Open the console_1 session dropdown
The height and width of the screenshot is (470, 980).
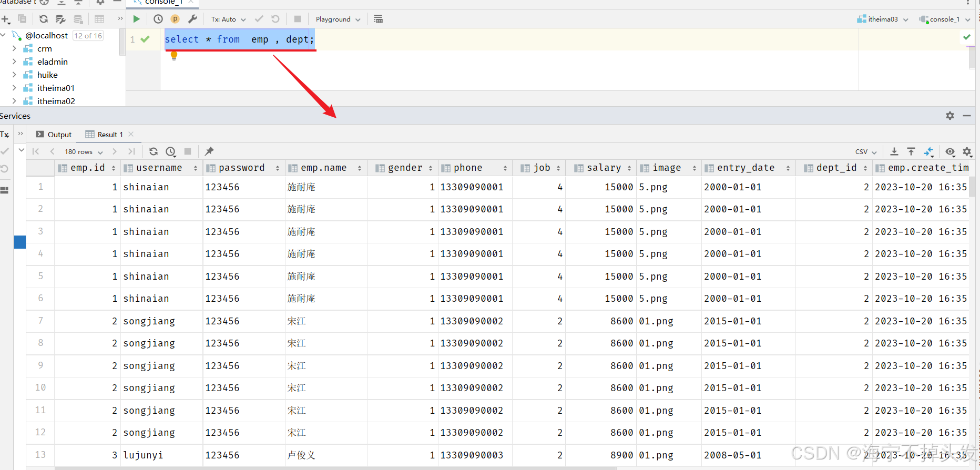[945, 19]
